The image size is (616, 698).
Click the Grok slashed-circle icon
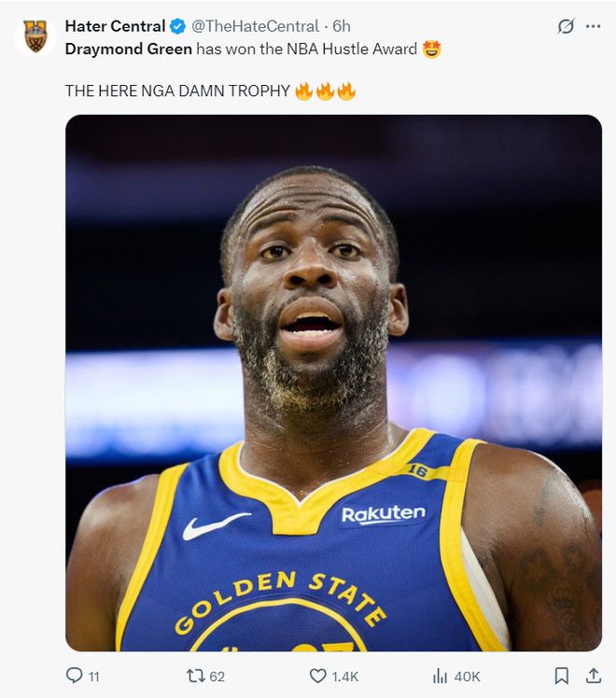tap(566, 26)
